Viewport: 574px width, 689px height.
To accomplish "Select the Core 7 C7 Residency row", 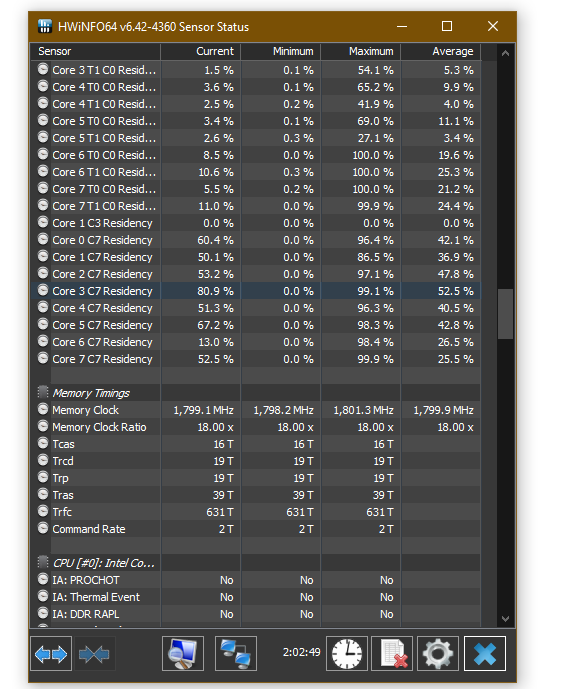I will 255,359.
